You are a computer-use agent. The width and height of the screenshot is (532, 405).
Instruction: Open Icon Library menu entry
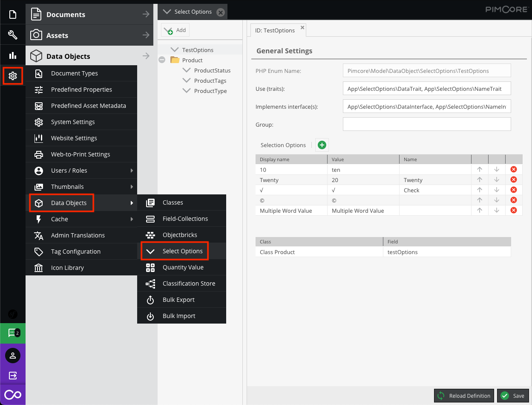(81, 268)
